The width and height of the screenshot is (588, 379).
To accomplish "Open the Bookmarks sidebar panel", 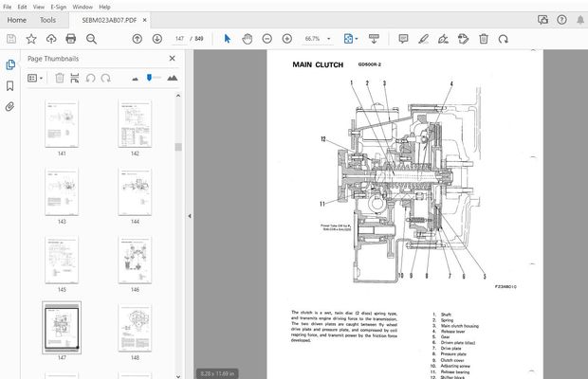I will click(10, 86).
